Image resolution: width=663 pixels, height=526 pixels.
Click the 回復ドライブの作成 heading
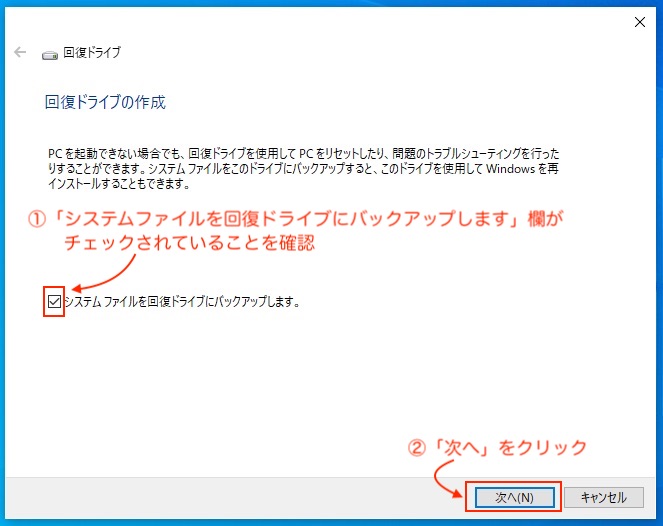click(x=105, y=102)
